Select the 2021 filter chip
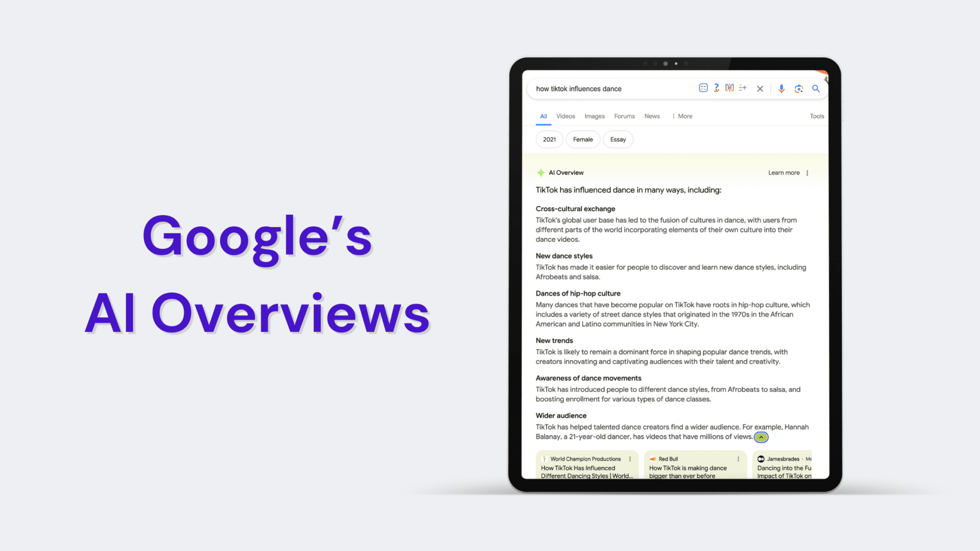 click(550, 139)
